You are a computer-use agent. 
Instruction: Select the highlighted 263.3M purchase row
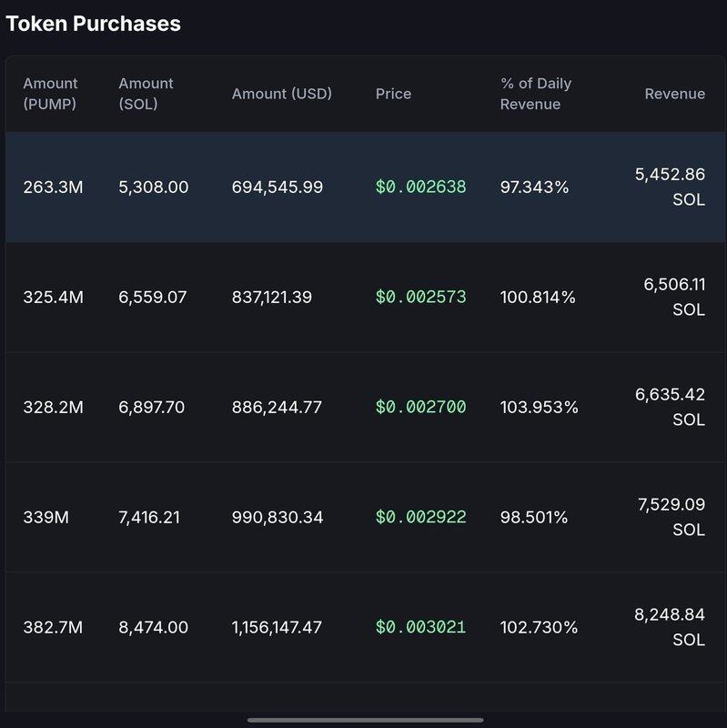(x=364, y=187)
